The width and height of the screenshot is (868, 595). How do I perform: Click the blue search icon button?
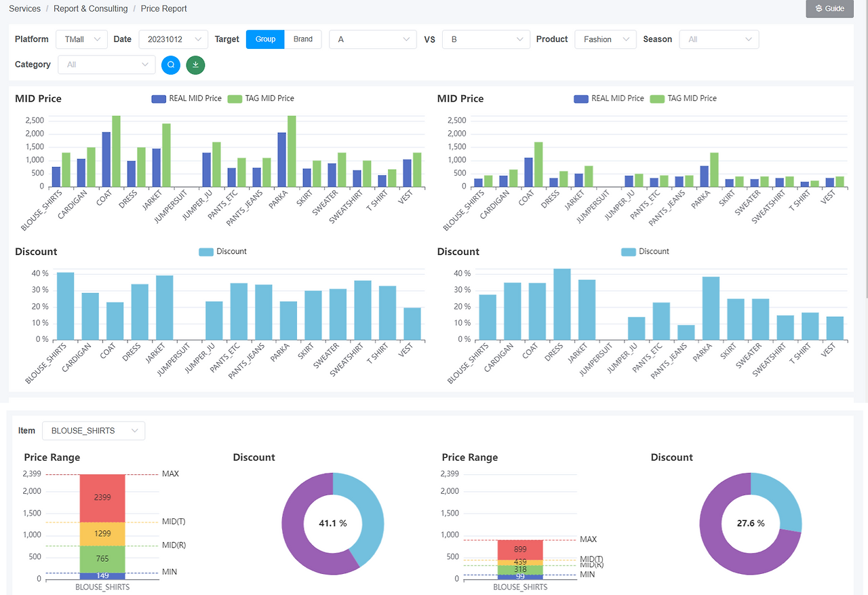(171, 64)
